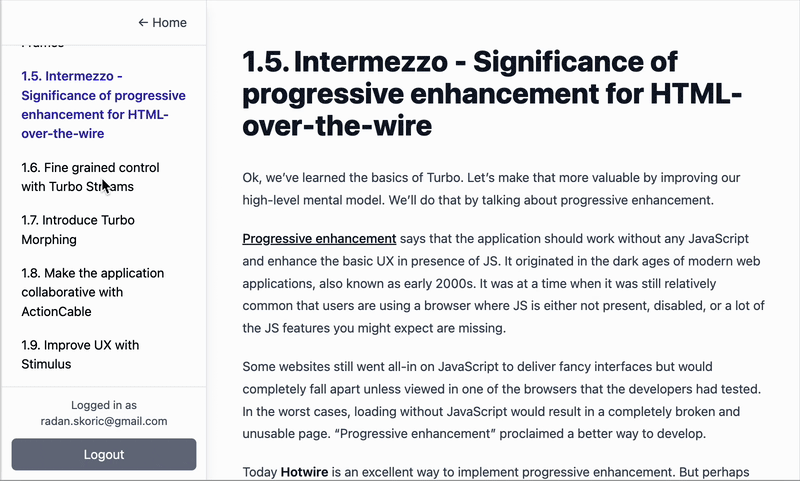Click the 'Logged in as' label
This screenshot has width=800, height=481.
104,405
